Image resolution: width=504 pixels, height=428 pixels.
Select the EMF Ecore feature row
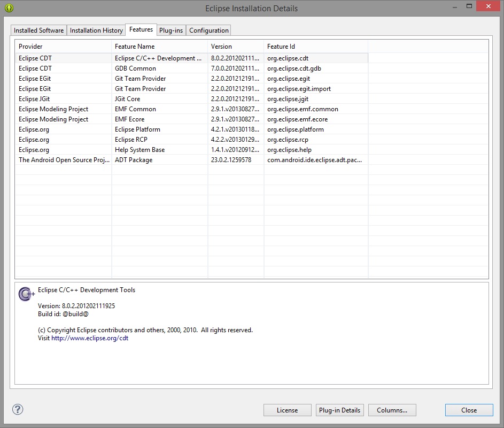click(191, 119)
